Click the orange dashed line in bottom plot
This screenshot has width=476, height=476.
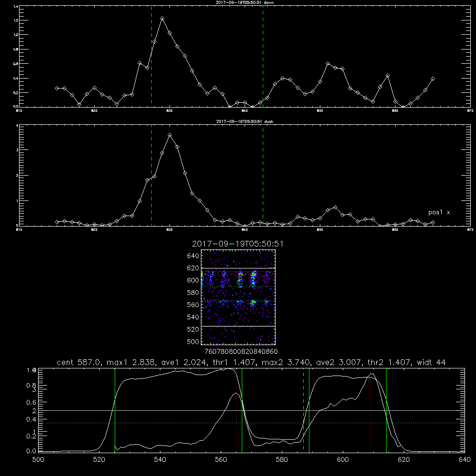coord(303,410)
